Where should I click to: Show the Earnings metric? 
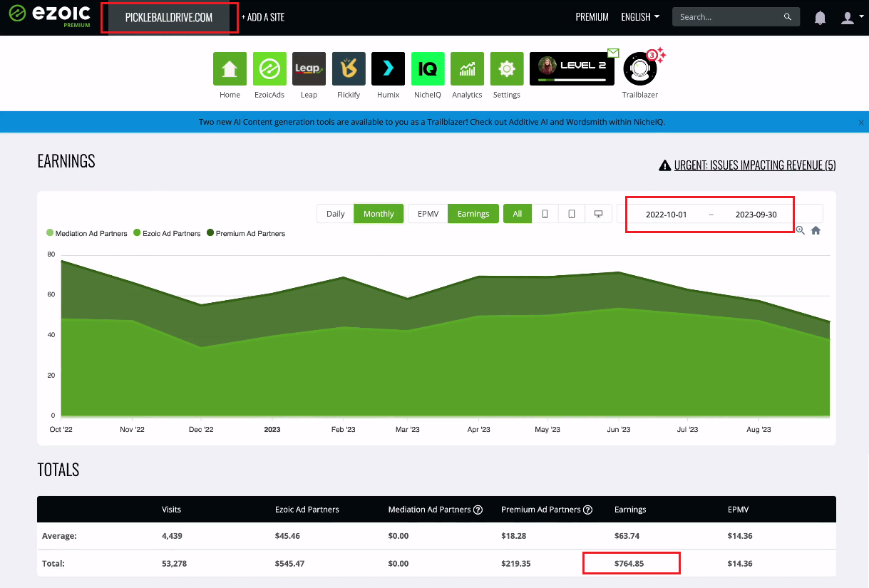click(473, 214)
